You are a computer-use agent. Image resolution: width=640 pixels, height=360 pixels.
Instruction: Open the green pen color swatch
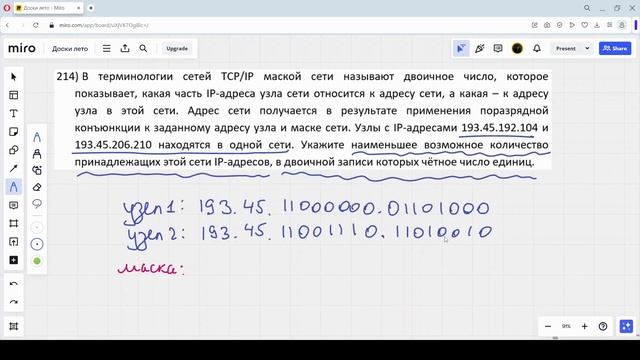click(x=37, y=261)
